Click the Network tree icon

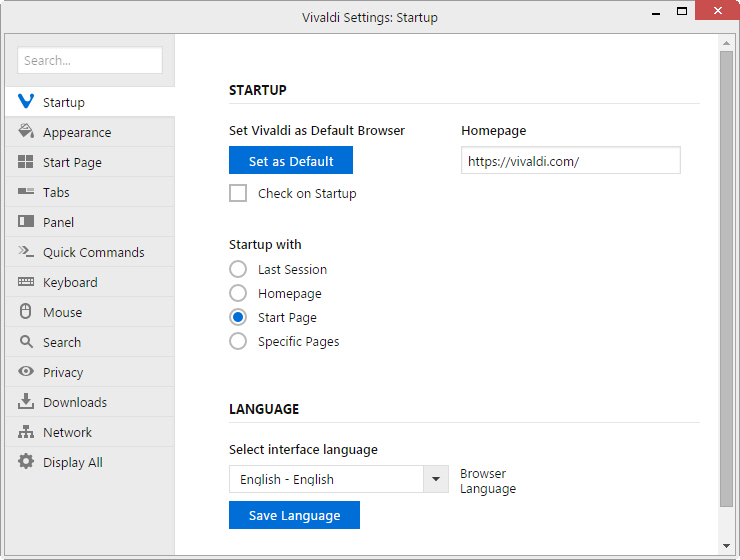point(25,431)
